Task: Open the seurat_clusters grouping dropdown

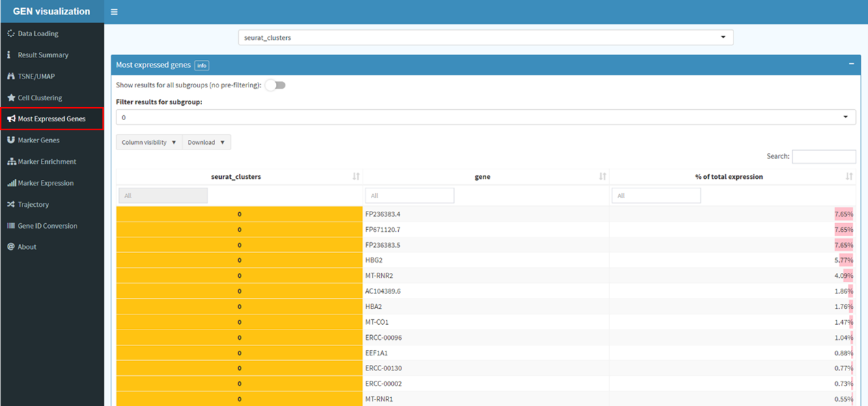Action: coord(485,38)
